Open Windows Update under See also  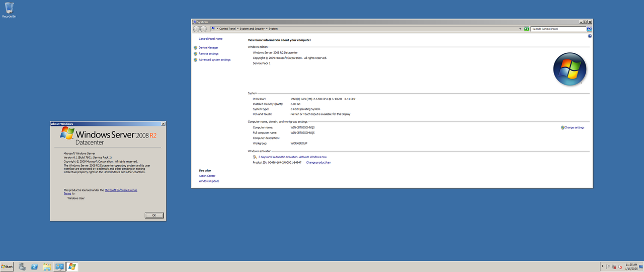pyautogui.click(x=209, y=181)
